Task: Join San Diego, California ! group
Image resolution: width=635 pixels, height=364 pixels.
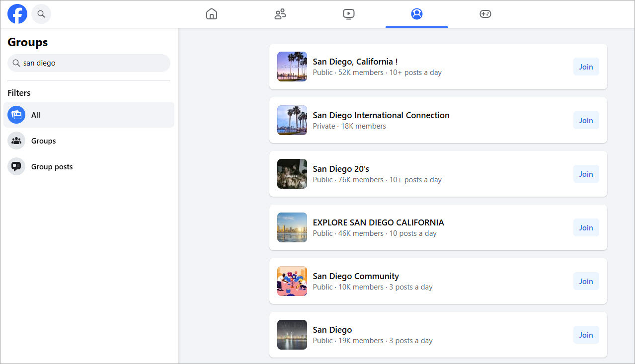Action: 586,67
